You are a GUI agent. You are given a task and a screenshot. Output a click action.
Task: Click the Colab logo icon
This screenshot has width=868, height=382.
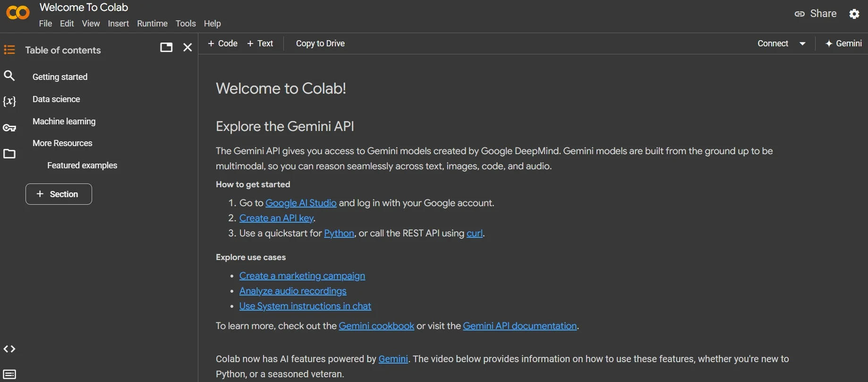click(18, 13)
